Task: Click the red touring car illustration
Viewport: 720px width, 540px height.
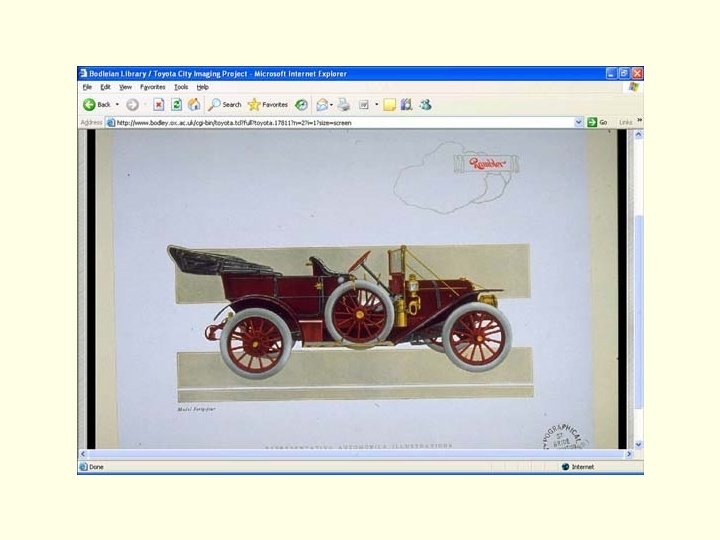Action: click(340, 311)
